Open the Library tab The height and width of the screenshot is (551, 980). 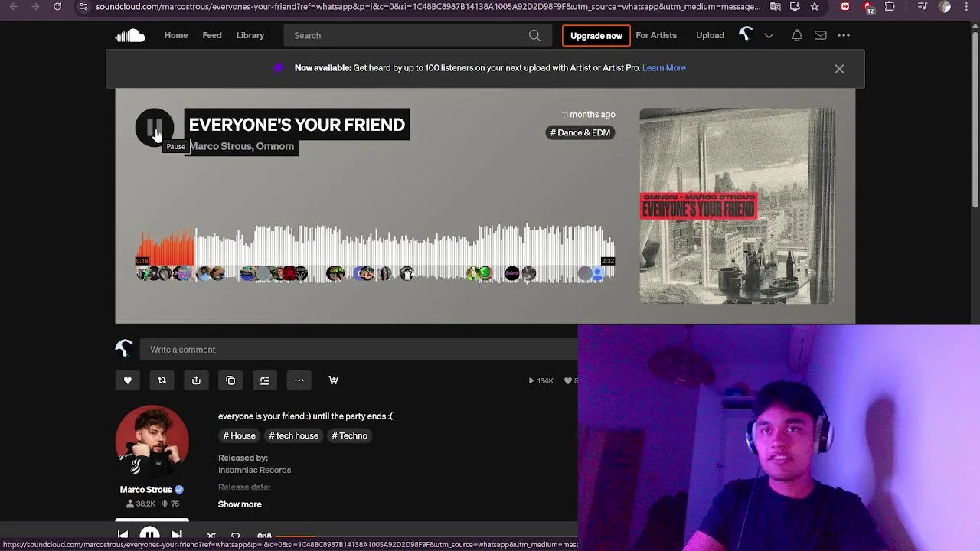coord(250,36)
